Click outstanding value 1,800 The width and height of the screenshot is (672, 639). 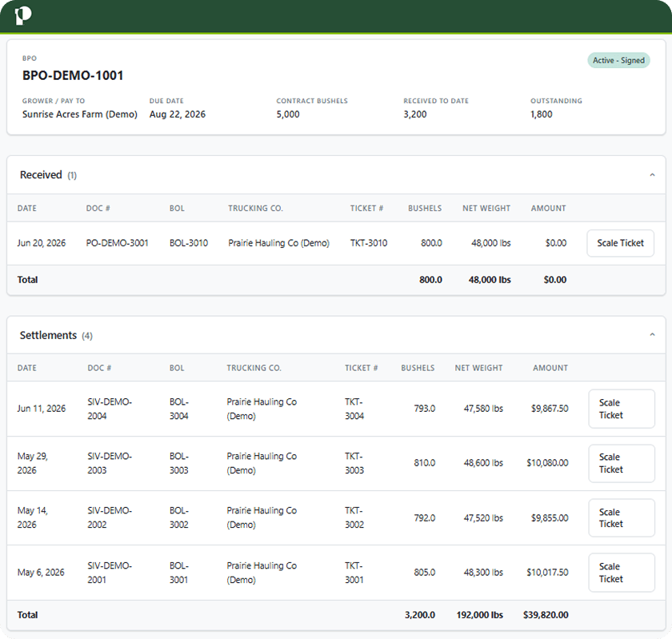[542, 114]
